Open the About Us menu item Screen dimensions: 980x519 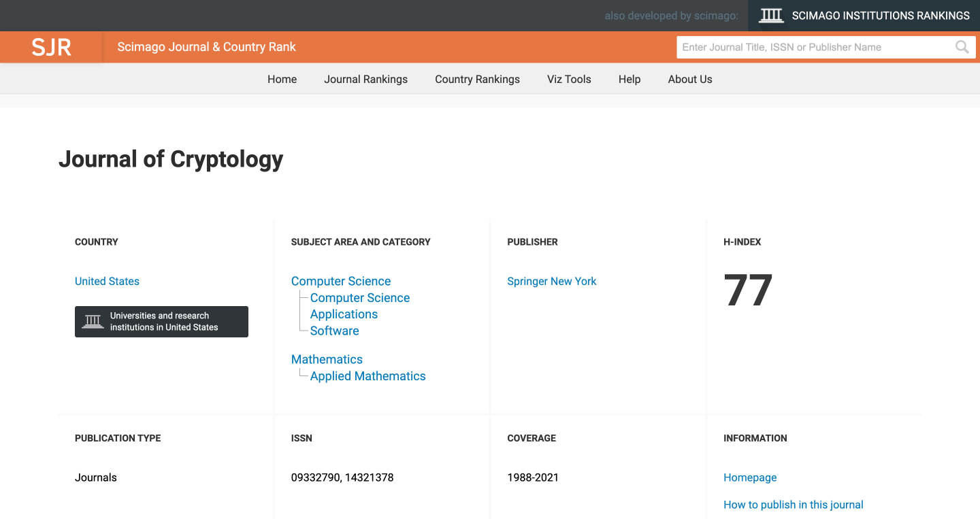click(x=690, y=79)
